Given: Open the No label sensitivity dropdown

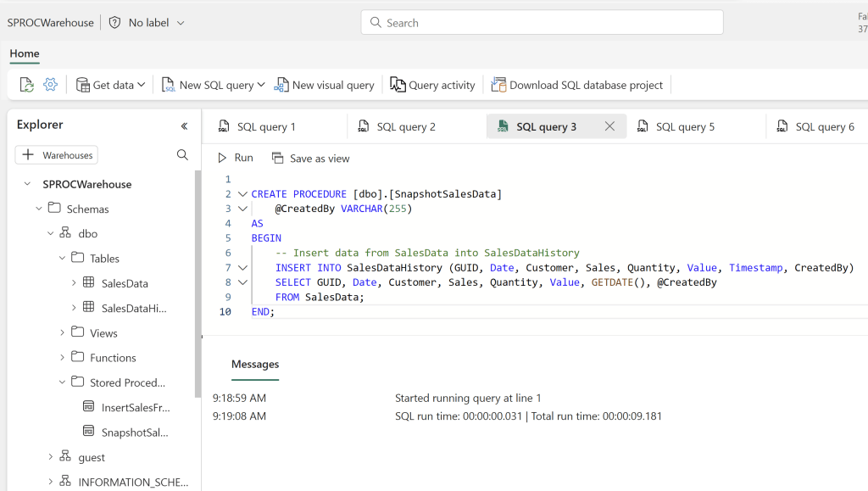Looking at the screenshot, I should point(147,23).
